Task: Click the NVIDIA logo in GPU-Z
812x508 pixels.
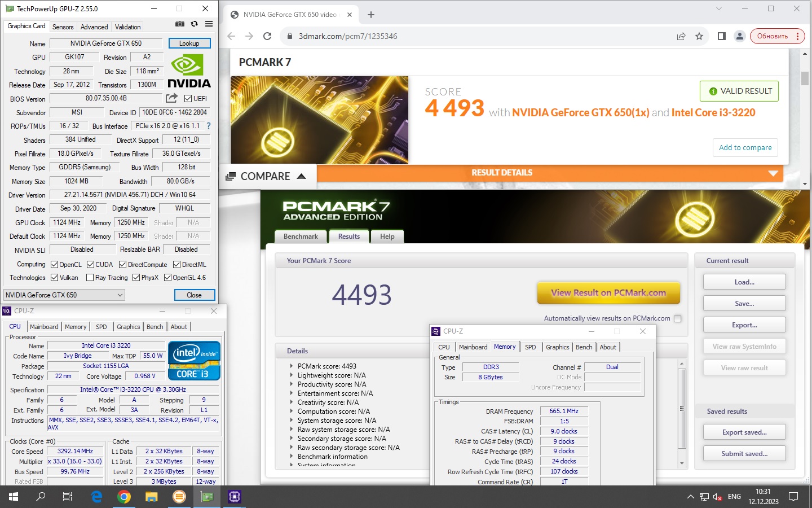Action: point(189,71)
